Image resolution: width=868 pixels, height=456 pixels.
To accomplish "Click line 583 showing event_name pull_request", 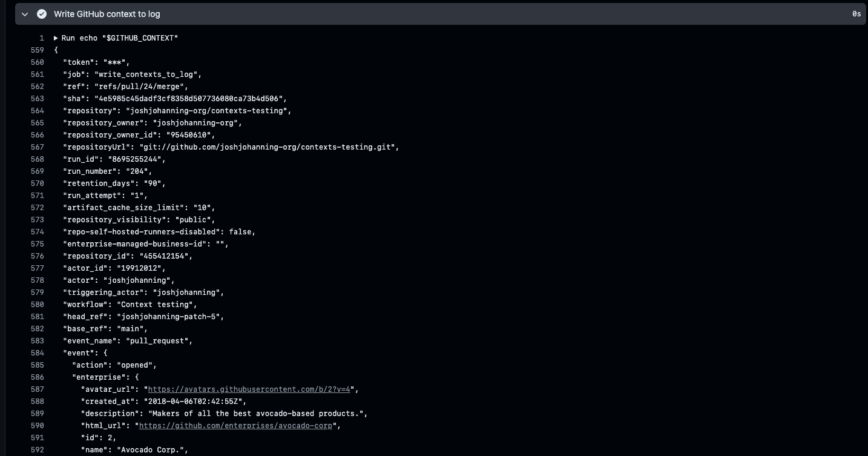I will [x=127, y=341].
